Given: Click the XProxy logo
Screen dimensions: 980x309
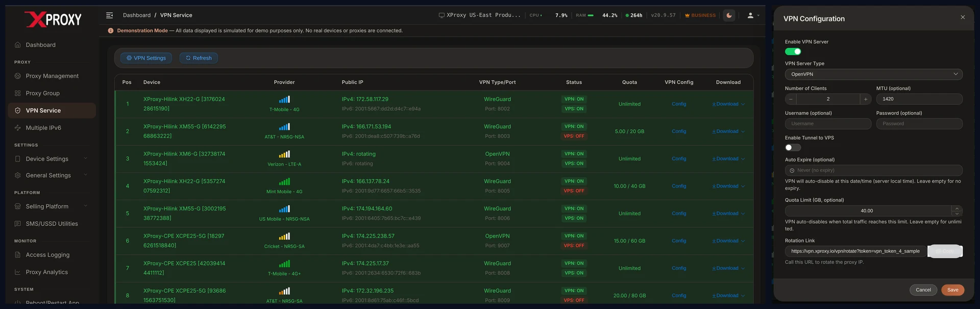Looking at the screenshot, I should (53, 19).
